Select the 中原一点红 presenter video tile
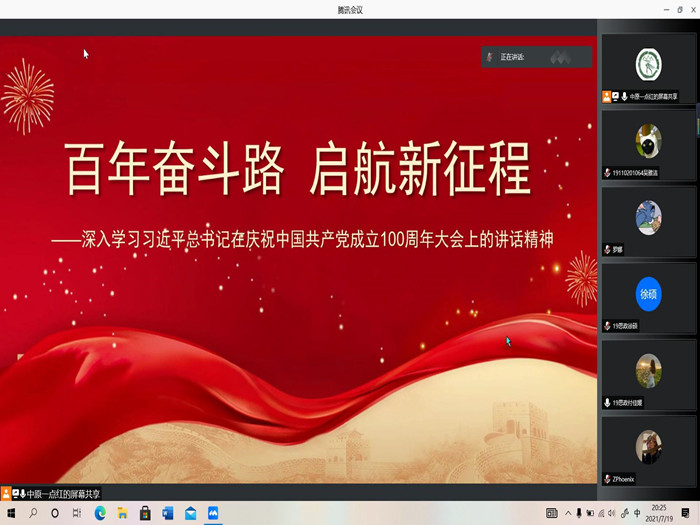The image size is (700, 525). point(648,65)
